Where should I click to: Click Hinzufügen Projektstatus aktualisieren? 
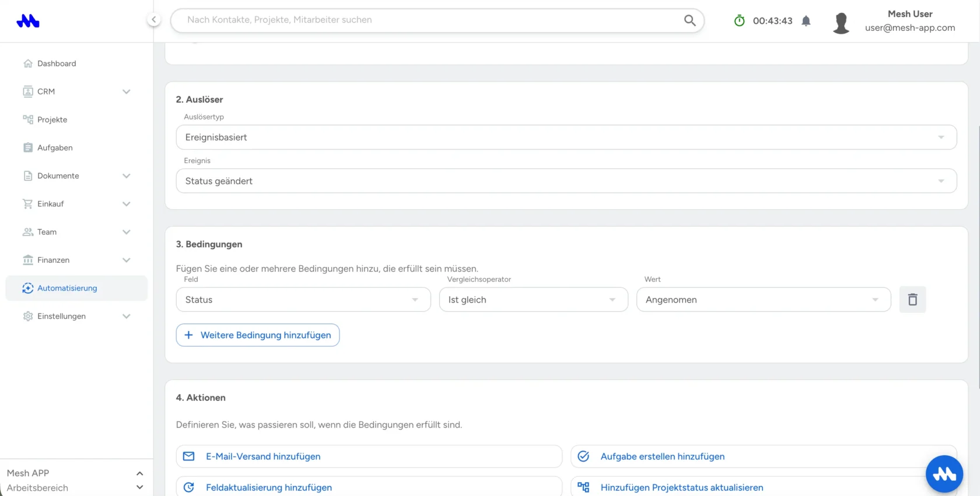point(763,487)
